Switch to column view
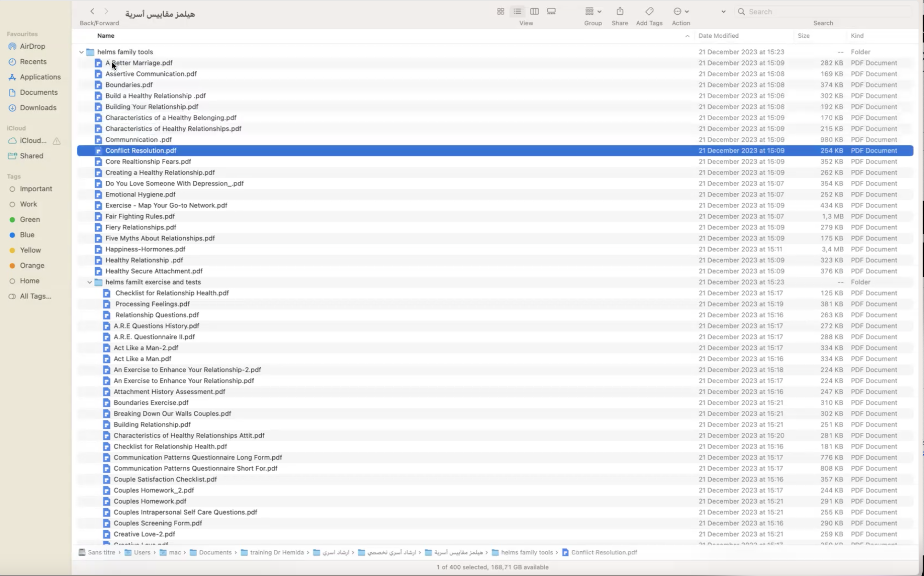Viewport: 924px width, 576px height. 534,11
